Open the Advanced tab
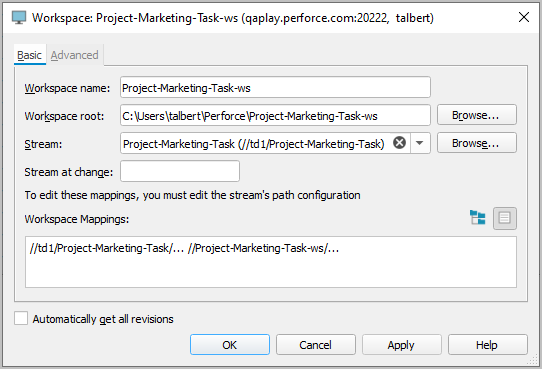 [75, 55]
